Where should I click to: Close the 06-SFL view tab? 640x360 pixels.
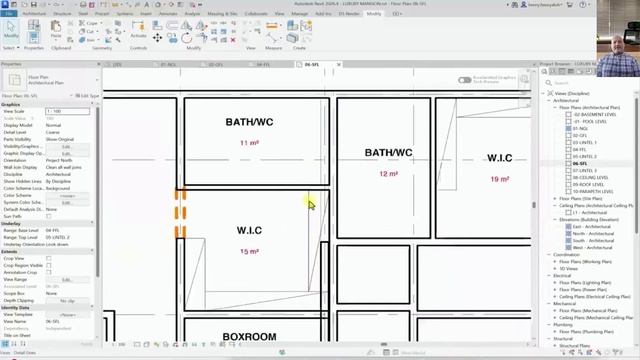pos(338,64)
